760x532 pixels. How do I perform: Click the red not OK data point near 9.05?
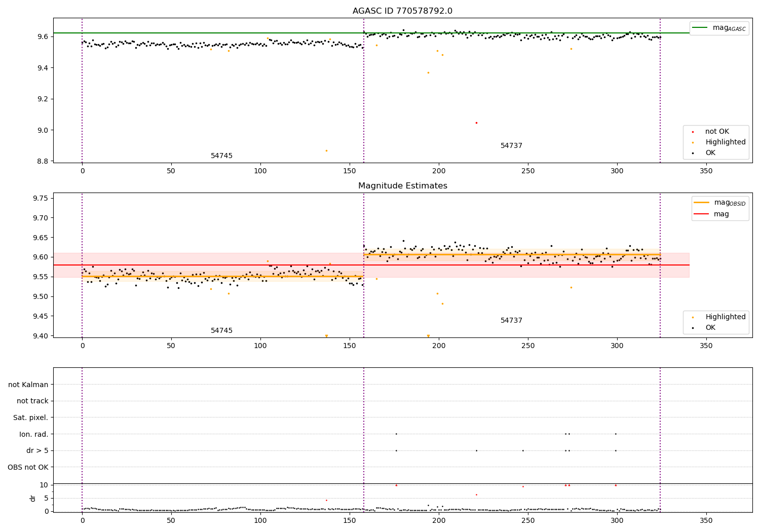(x=476, y=123)
